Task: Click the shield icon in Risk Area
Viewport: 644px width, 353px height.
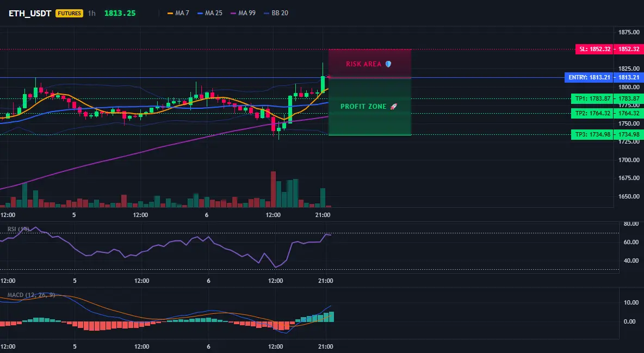Action: pos(388,64)
